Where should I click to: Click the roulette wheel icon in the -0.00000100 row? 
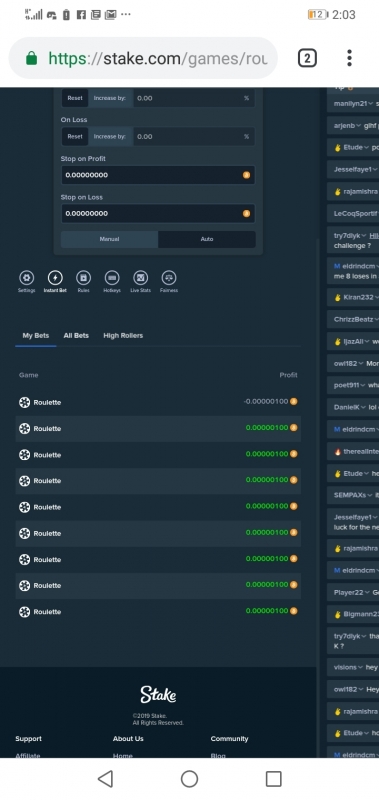coord(24,403)
